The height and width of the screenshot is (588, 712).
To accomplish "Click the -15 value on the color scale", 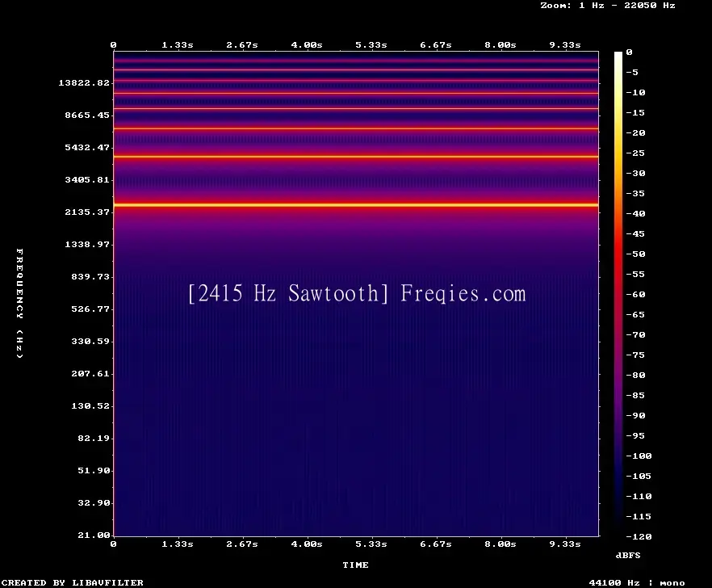I will point(635,113).
